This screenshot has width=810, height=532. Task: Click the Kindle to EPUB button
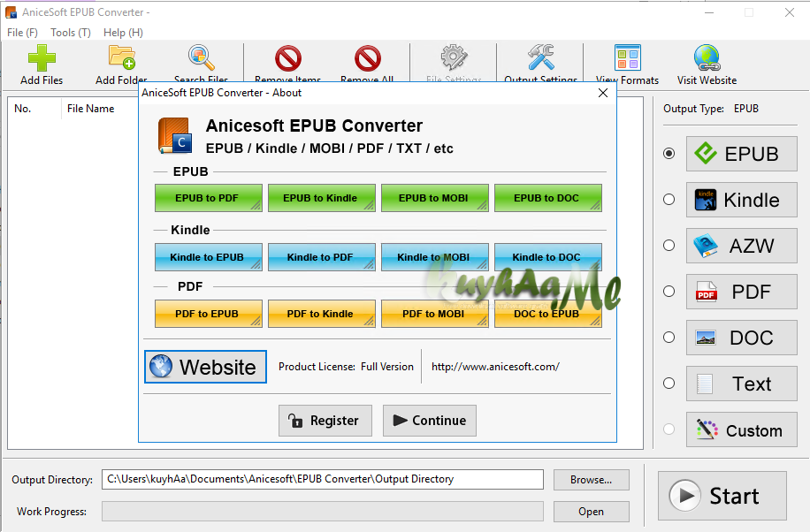[x=208, y=257]
